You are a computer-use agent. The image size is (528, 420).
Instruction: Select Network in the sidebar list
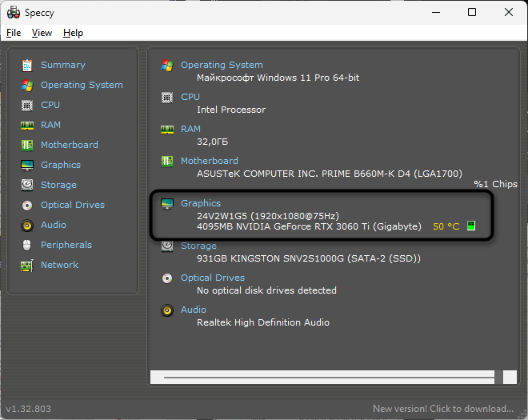(x=60, y=265)
